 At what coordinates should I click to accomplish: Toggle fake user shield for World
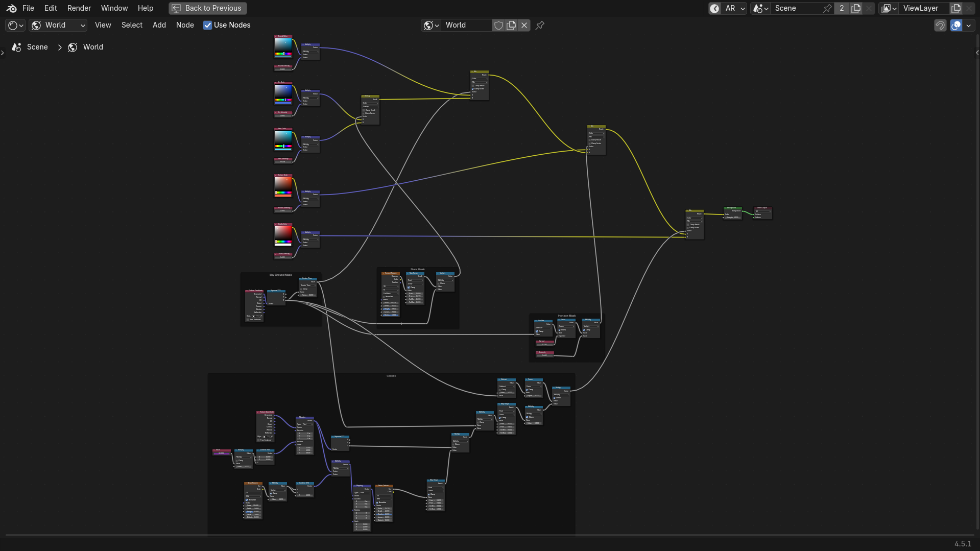point(498,25)
